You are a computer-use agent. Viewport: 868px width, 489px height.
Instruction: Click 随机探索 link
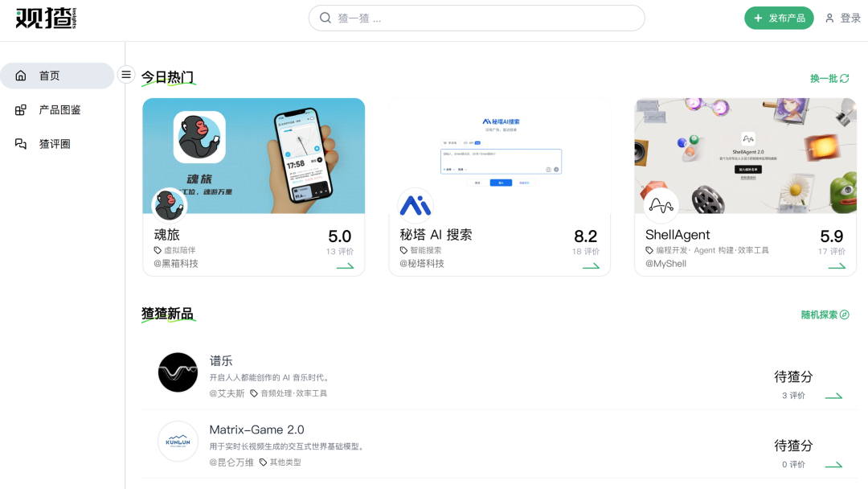coord(819,315)
